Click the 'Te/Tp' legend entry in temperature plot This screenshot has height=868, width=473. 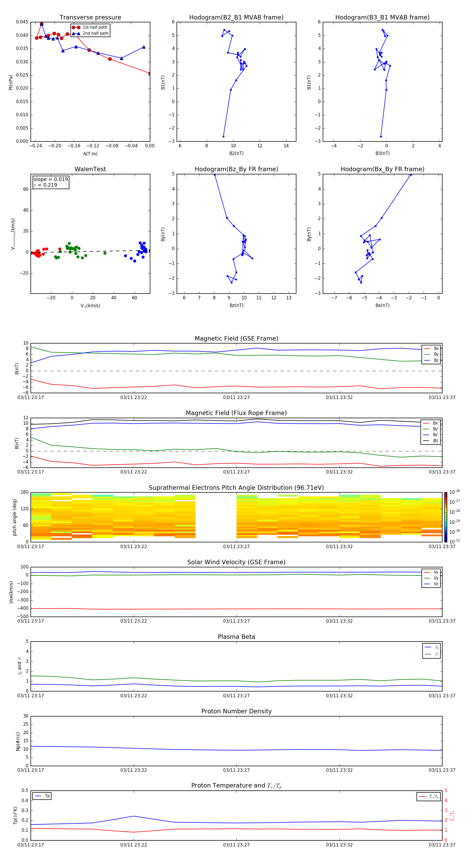pos(429,796)
